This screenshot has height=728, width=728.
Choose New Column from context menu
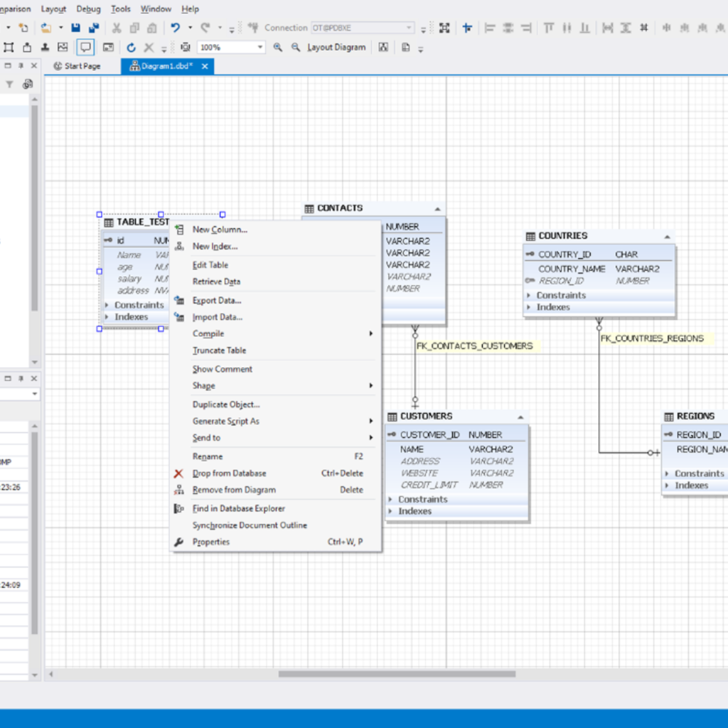coord(276,230)
